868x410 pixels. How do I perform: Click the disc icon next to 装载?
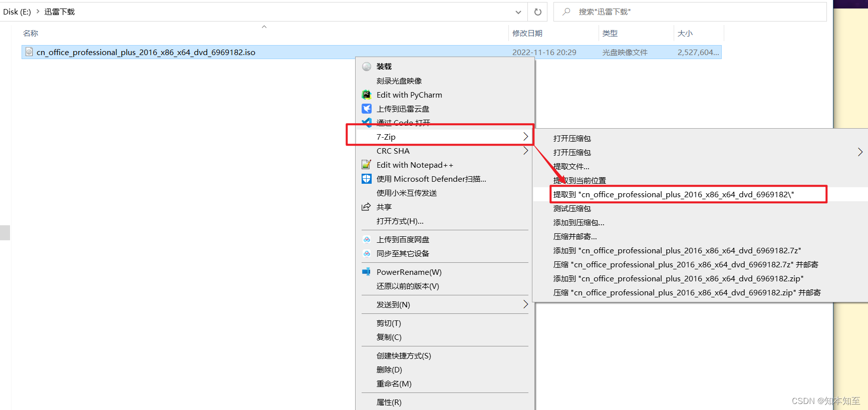[x=367, y=67]
